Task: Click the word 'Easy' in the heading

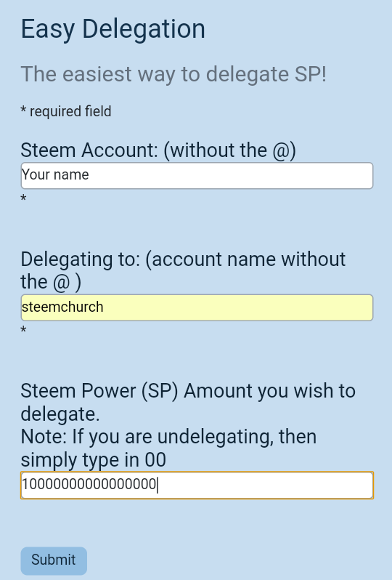Action: [48, 30]
